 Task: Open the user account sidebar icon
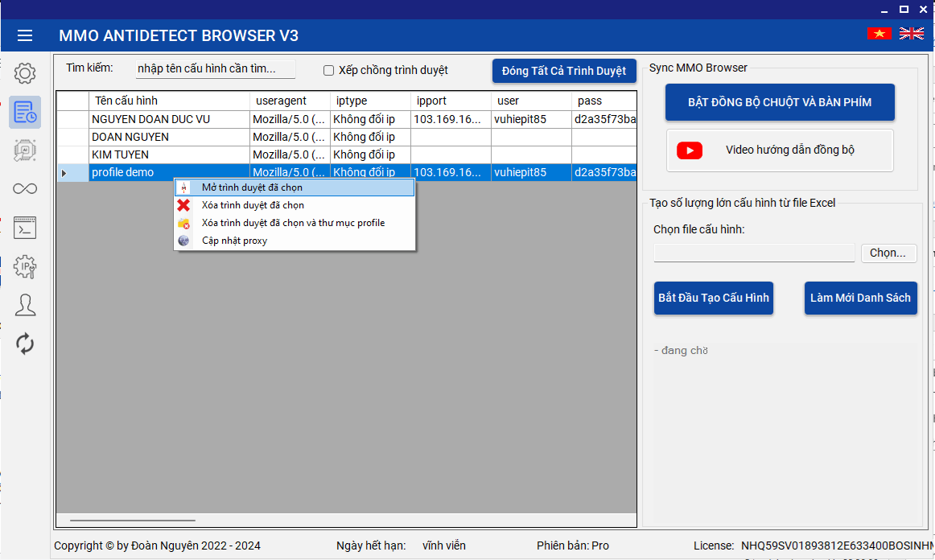pyautogui.click(x=25, y=305)
